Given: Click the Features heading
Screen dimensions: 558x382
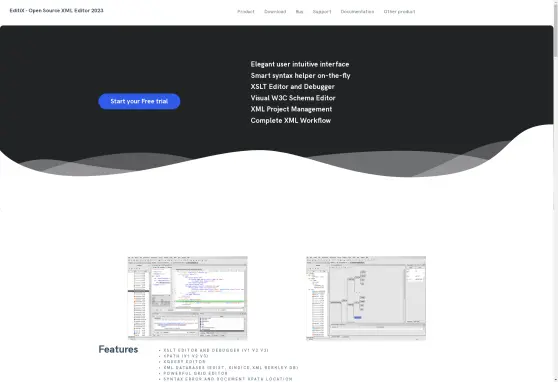Looking at the screenshot, I should (x=118, y=349).
